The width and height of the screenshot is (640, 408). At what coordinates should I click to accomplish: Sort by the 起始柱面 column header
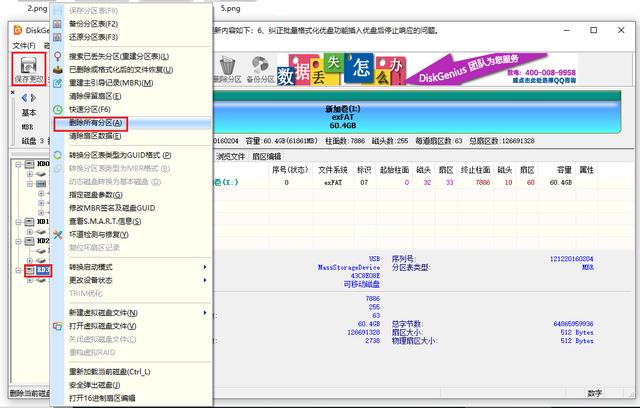tap(394, 170)
